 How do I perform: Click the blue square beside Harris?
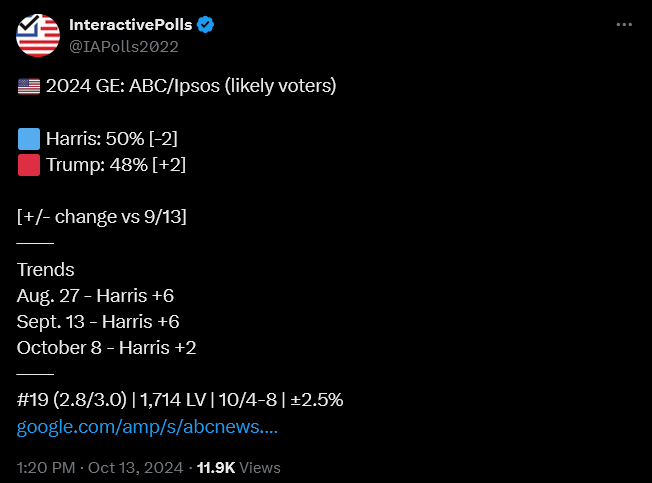(x=29, y=139)
